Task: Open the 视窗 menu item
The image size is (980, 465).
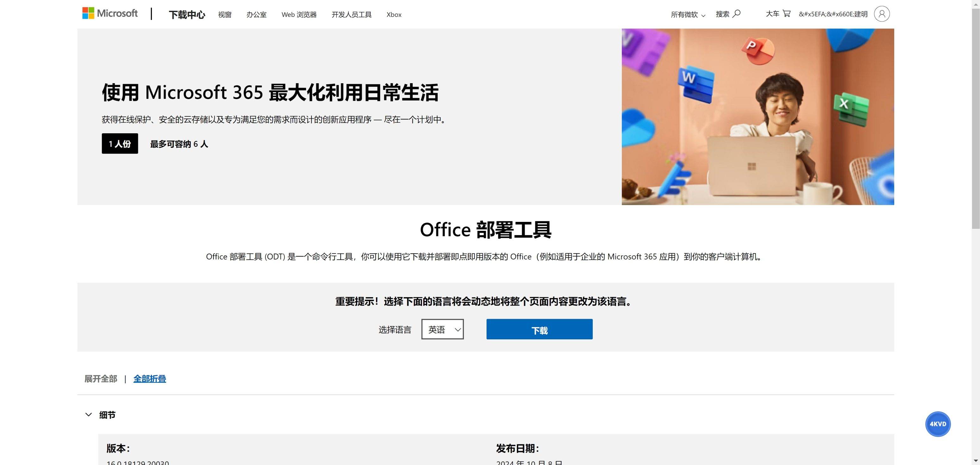Action: tap(224, 15)
